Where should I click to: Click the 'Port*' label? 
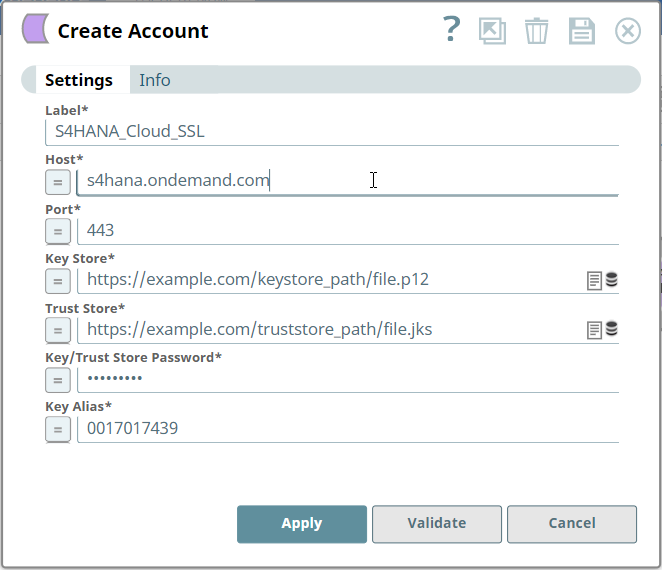coord(63,209)
